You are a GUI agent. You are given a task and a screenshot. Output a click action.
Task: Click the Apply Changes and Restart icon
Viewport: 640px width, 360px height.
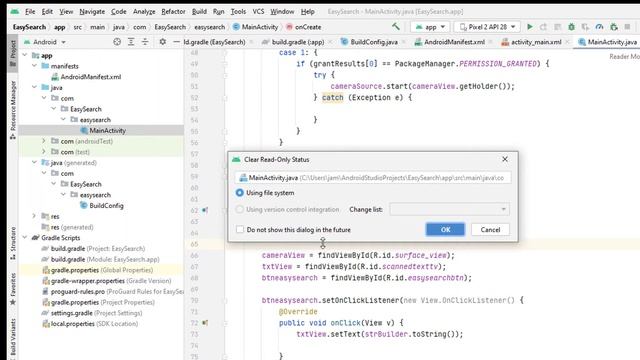(543, 27)
